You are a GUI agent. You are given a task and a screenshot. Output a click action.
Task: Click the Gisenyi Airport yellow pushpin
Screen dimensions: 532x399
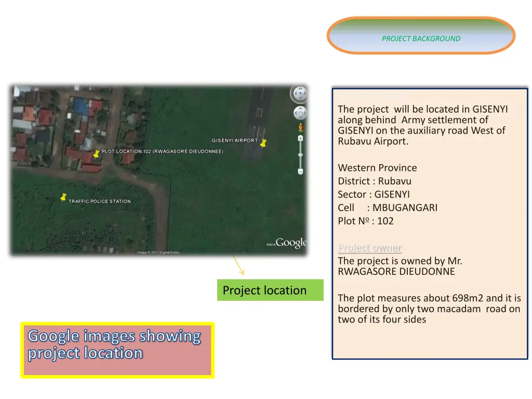263,143
